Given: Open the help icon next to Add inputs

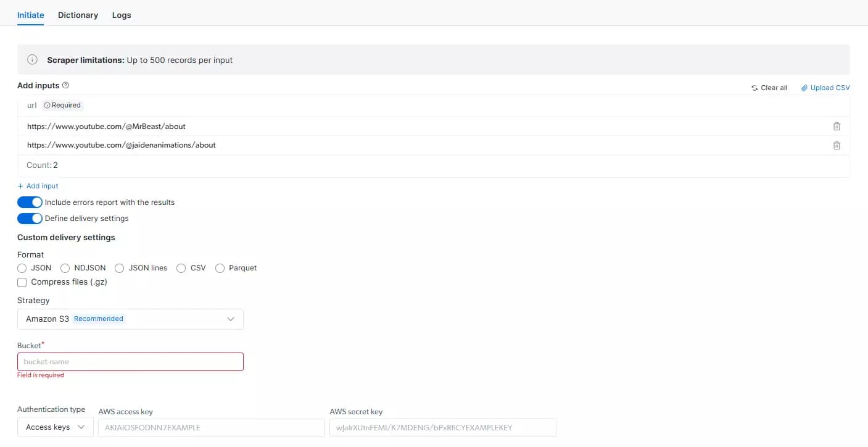Looking at the screenshot, I should click(x=65, y=85).
